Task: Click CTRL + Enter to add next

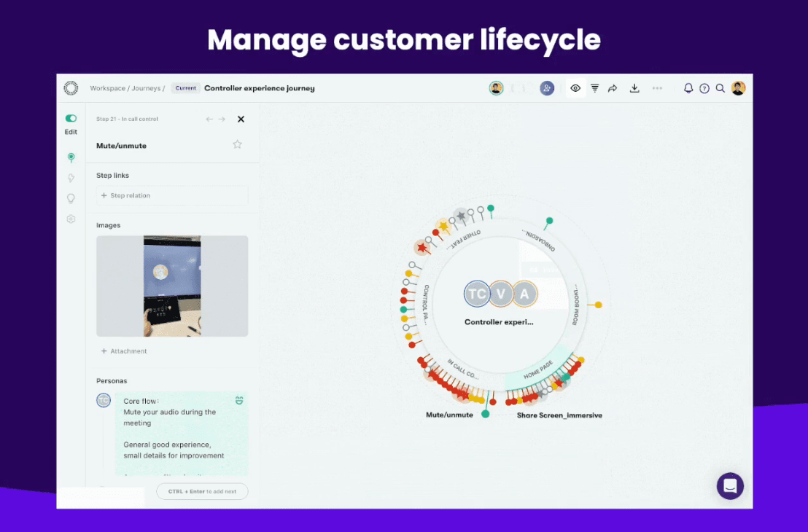Action: click(202, 491)
